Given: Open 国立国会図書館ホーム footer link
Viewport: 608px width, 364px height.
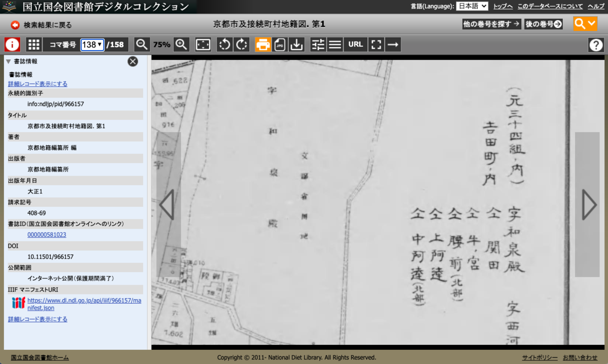Looking at the screenshot, I should [x=40, y=357].
